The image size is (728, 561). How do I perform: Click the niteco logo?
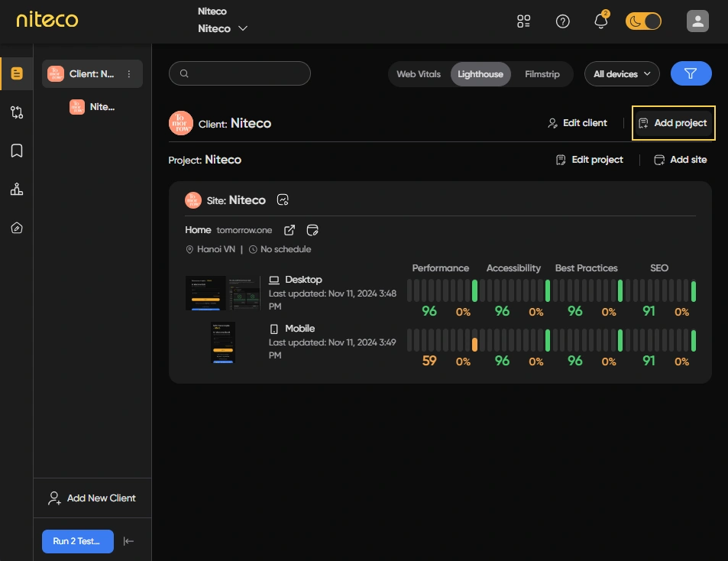[x=47, y=20]
